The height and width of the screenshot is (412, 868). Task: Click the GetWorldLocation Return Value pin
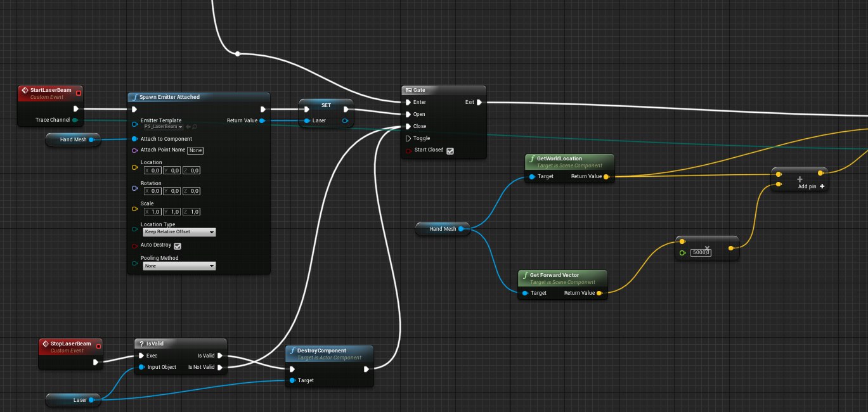606,177
